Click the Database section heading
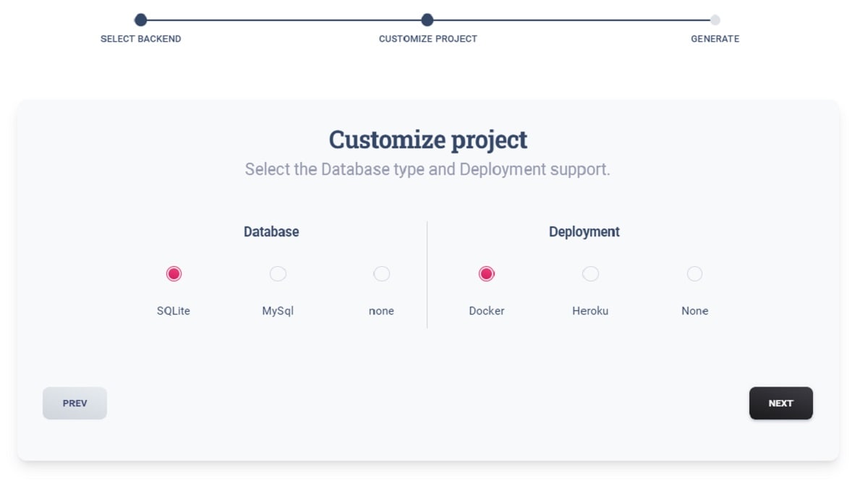The width and height of the screenshot is (868, 494). pos(271,231)
